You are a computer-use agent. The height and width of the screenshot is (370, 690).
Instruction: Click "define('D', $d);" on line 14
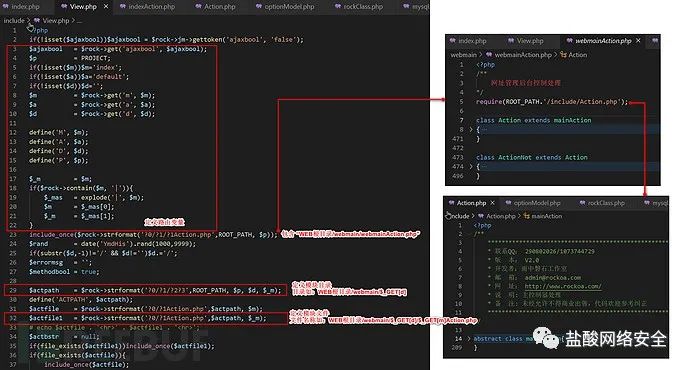click(59, 151)
